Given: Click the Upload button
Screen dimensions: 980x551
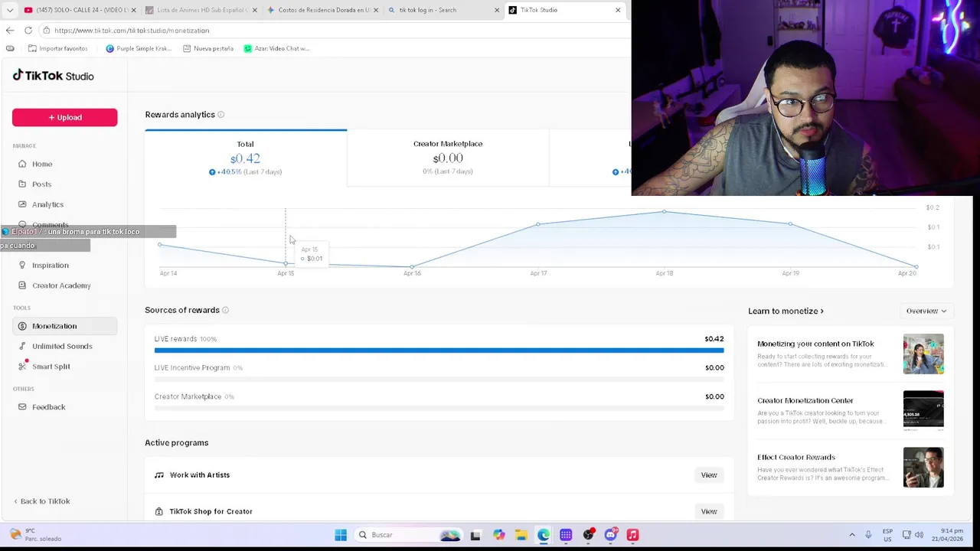Looking at the screenshot, I should [x=64, y=117].
